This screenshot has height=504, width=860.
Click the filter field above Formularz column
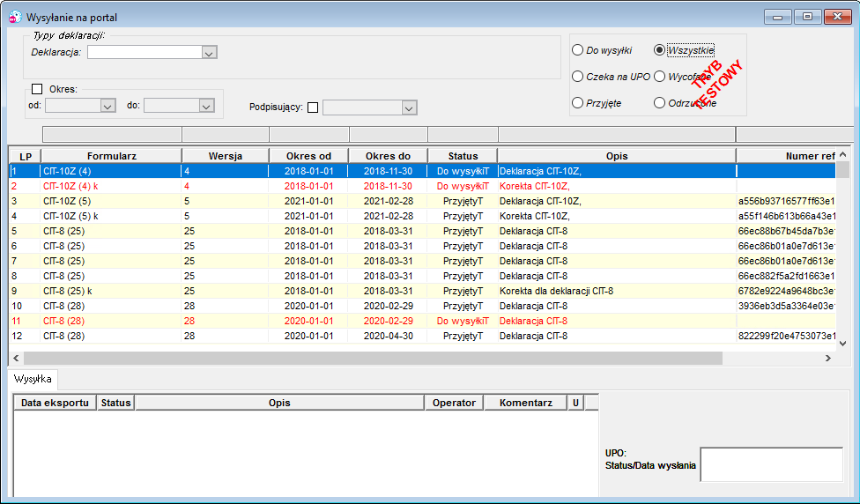tap(112, 134)
